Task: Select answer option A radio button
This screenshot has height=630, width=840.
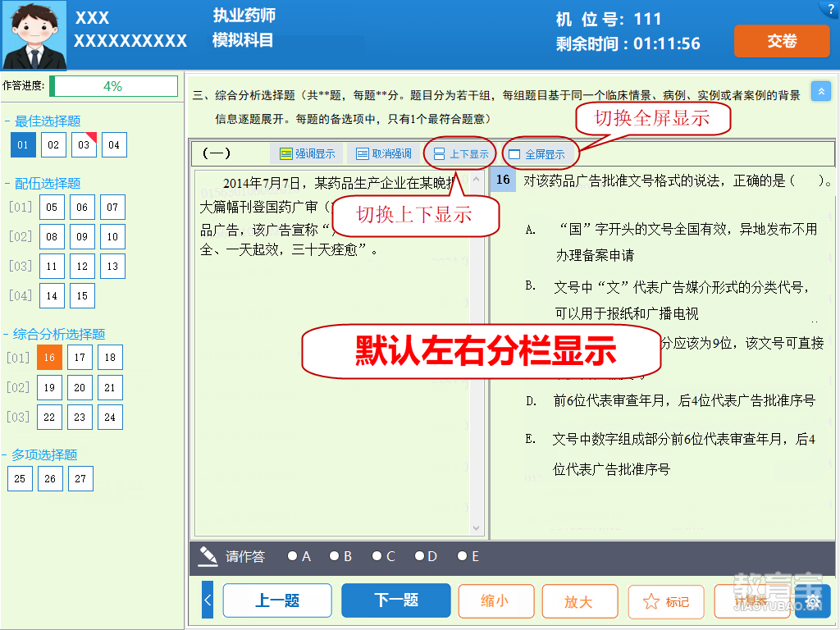Action: click(293, 556)
